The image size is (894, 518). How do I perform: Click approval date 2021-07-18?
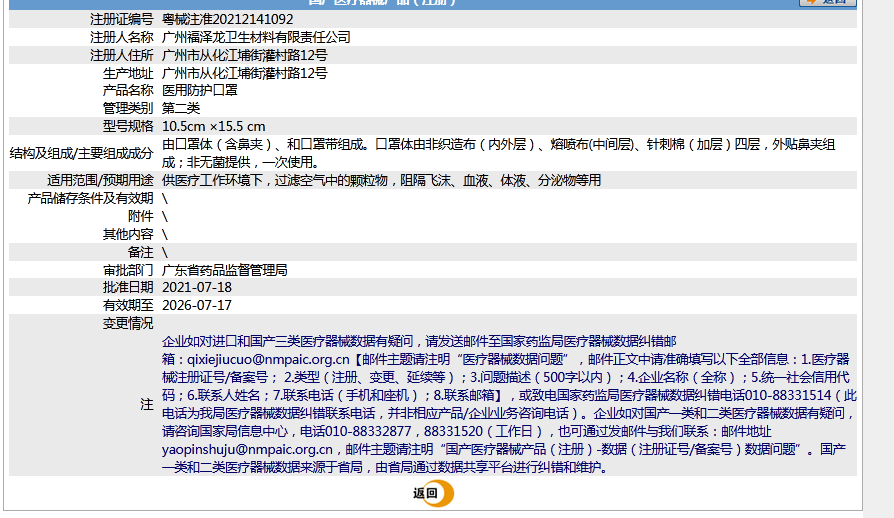click(x=197, y=287)
